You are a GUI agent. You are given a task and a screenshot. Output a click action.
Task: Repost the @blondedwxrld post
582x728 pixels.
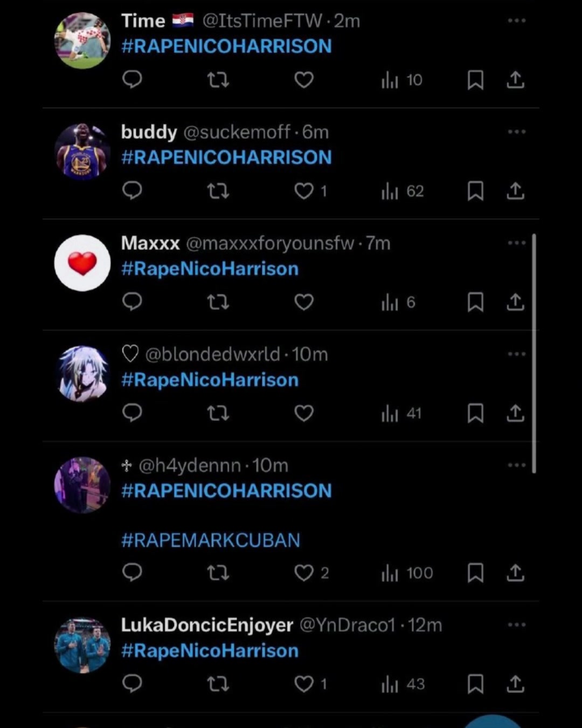pyautogui.click(x=218, y=414)
